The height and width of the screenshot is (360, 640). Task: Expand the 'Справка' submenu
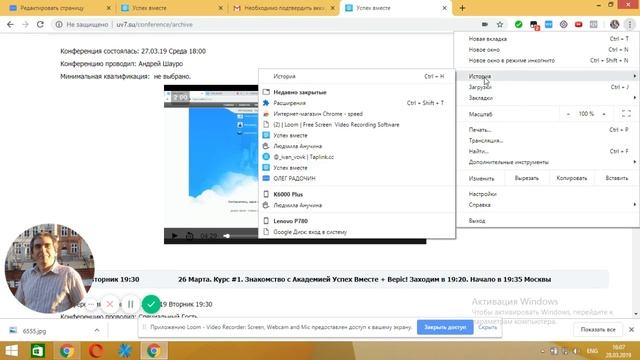click(547, 204)
